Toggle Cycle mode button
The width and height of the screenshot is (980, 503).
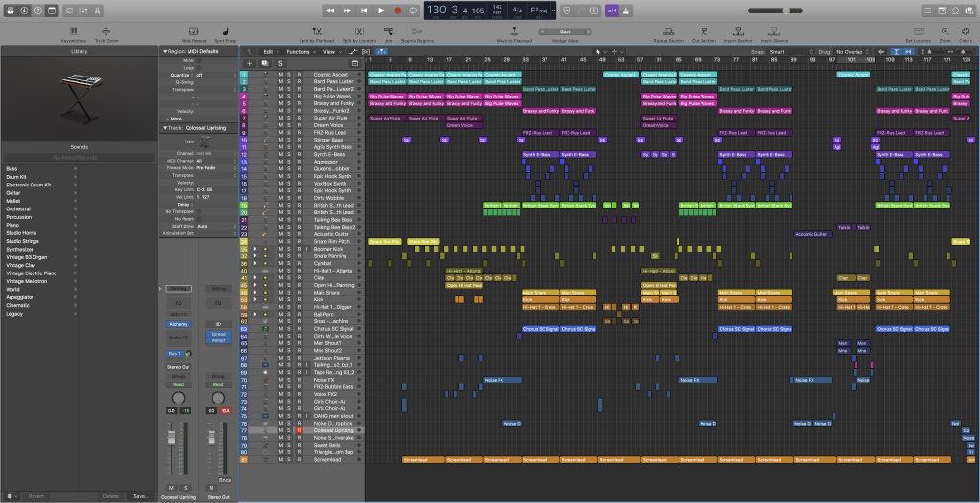pyautogui.click(x=413, y=11)
